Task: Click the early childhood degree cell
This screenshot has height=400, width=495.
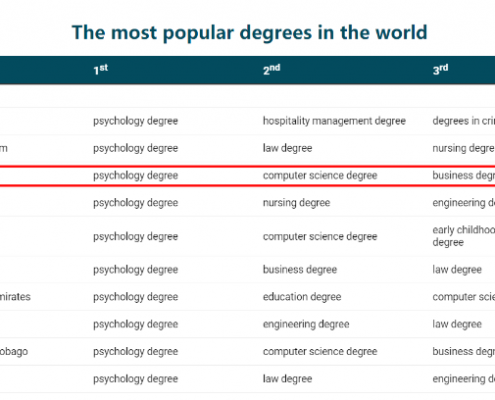Action: pyautogui.click(x=463, y=236)
